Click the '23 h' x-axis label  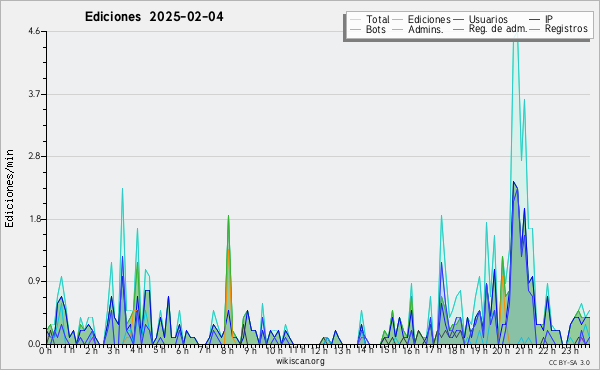click(x=569, y=350)
